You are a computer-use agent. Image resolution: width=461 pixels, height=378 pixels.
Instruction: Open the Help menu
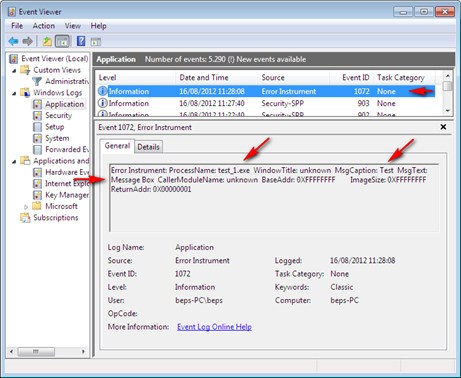click(x=99, y=26)
